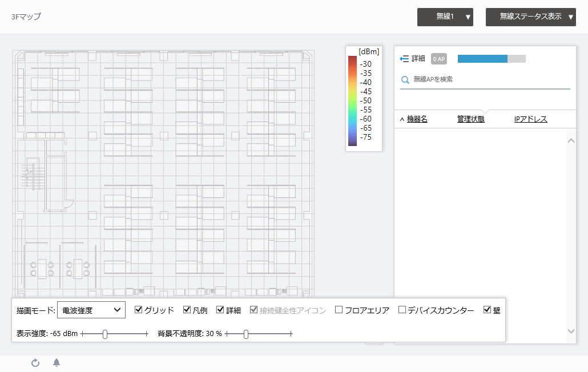Sort by IPアドレス column header
The image size is (588, 372).
pyautogui.click(x=530, y=119)
